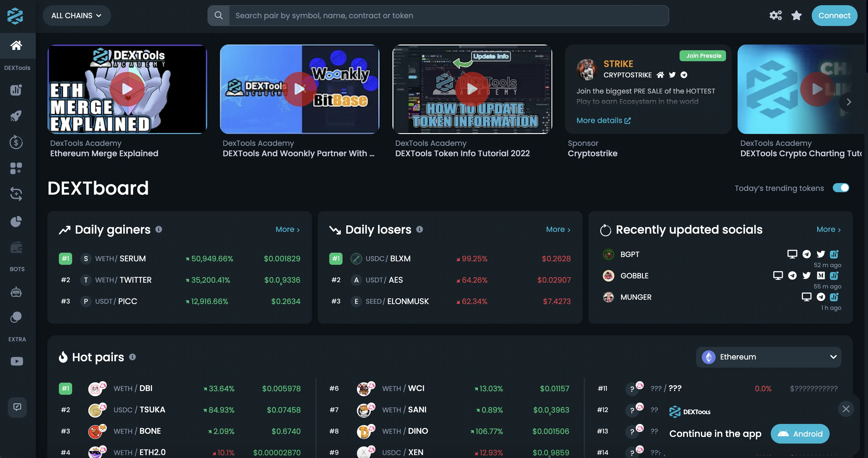Play the ETH Merge Explained video
Viewport: 868px width, 458px height.
pyautogui.click(x=127, y=89)
